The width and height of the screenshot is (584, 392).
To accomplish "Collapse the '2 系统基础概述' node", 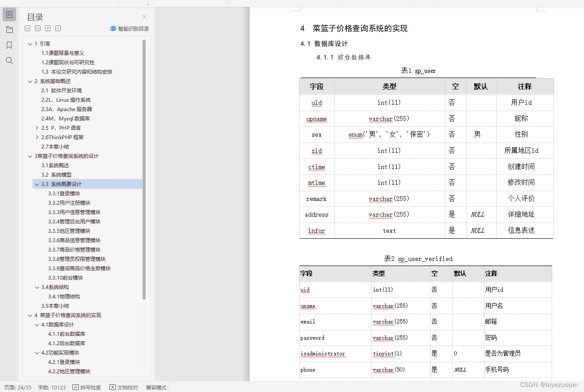I will pyautogui.click(x=30, y=81).
